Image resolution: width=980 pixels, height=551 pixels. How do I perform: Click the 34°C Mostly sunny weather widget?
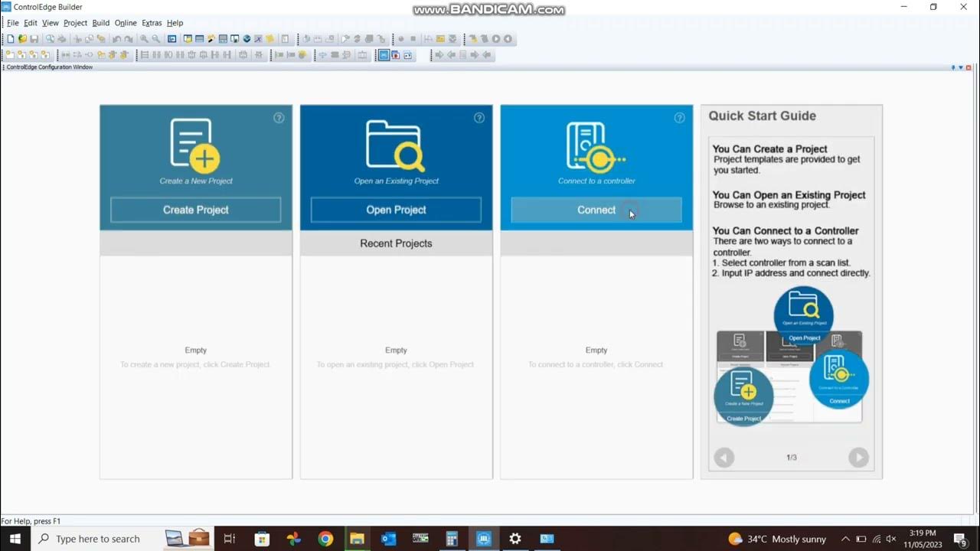[x=777, y=539]
